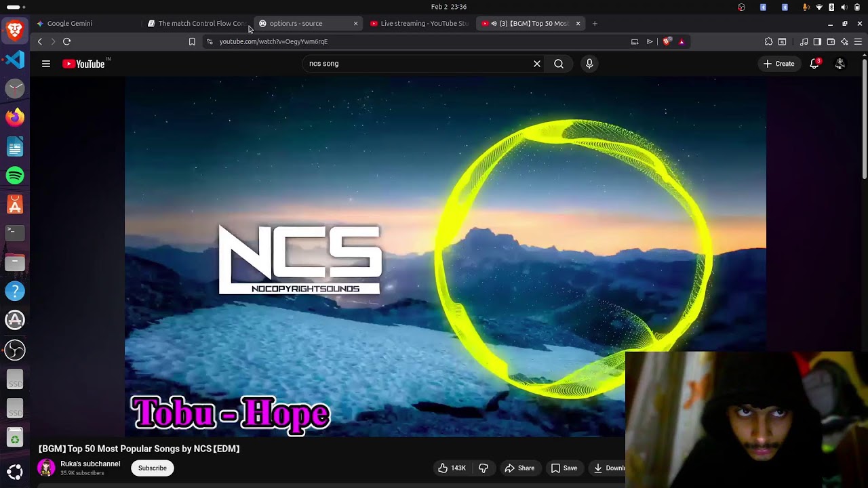Subscribe to Ruka's subchannel
The image size is (868, 488).
point(153,468)
